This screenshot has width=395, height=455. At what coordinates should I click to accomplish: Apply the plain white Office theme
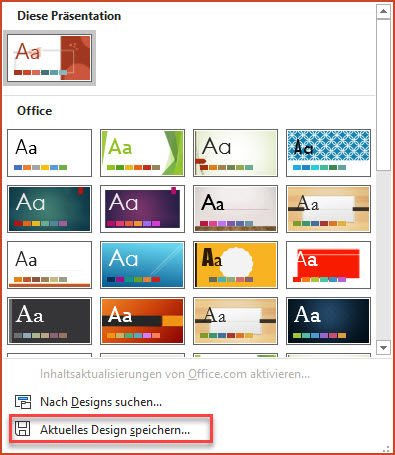49,153
